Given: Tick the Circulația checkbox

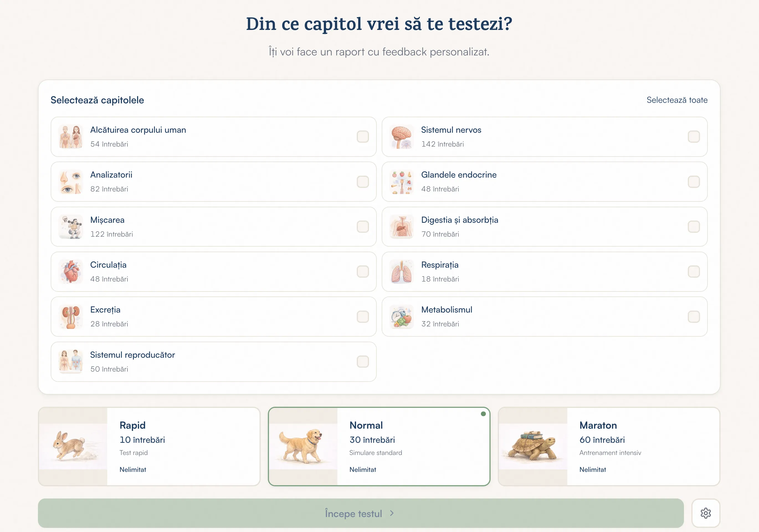Looking at the screenshot, I should point(363,272).
